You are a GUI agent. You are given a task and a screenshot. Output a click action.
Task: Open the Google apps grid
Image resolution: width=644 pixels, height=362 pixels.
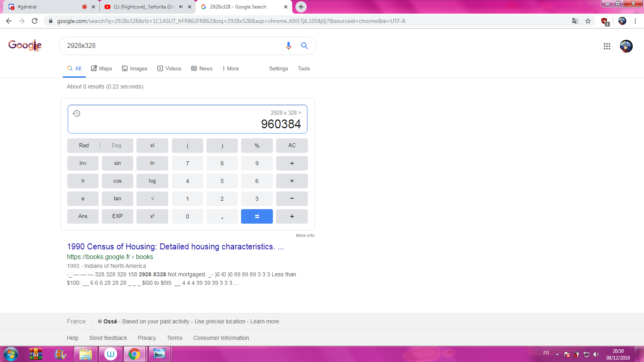tap(607, 46)
